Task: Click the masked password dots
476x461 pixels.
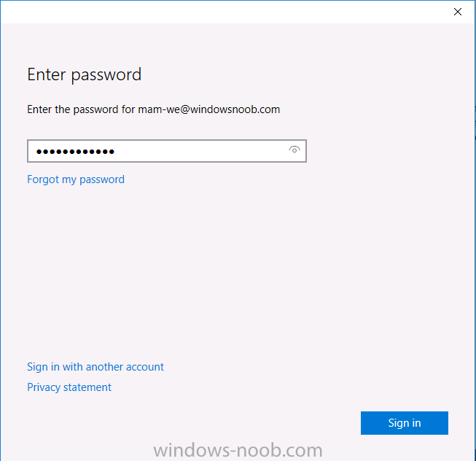Action: point(75,151)
